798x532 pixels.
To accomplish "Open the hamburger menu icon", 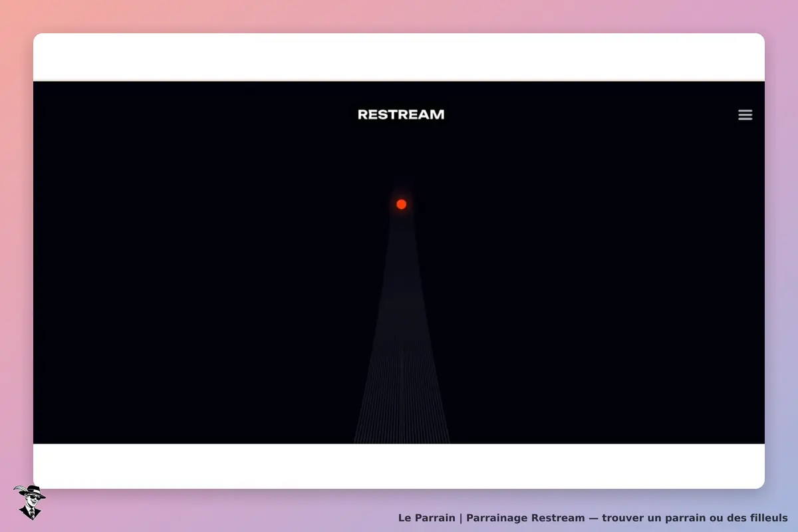I will pyautogui.click(x=745, y=115).
